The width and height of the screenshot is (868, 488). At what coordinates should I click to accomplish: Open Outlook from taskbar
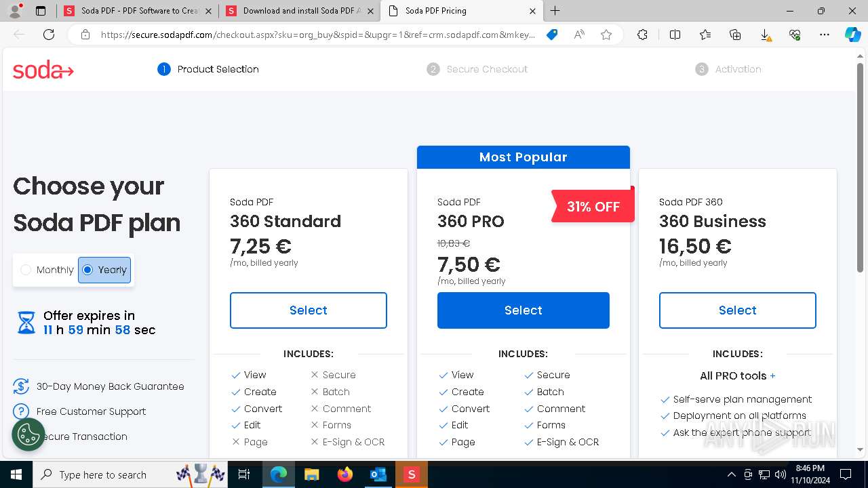[378, 474]
